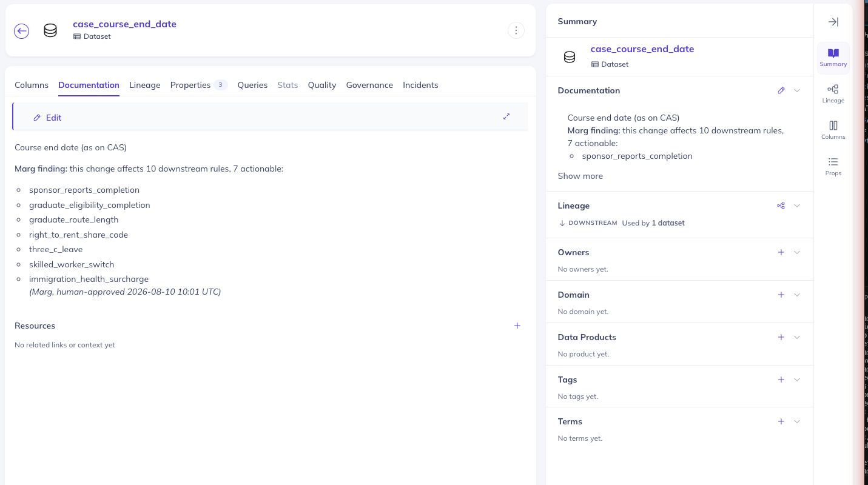Click the pencil Edit button in documentation
The width and height of the screenshot is (868, 485).
(47, 118)
